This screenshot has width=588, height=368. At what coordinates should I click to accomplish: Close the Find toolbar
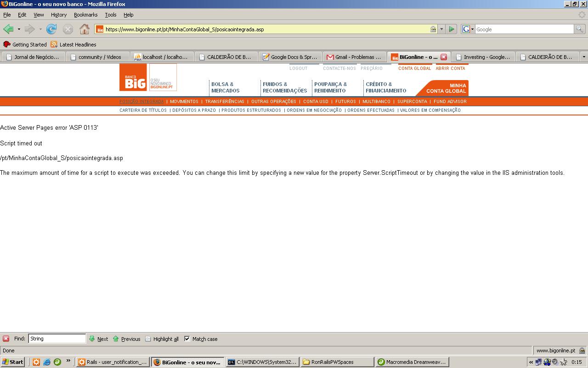pyautogui.click(x=6, y=339)
